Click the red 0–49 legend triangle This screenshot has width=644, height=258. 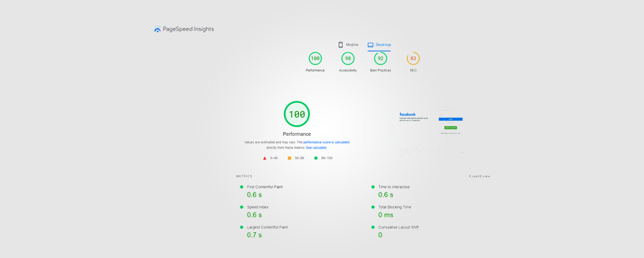tap(265, 158)
